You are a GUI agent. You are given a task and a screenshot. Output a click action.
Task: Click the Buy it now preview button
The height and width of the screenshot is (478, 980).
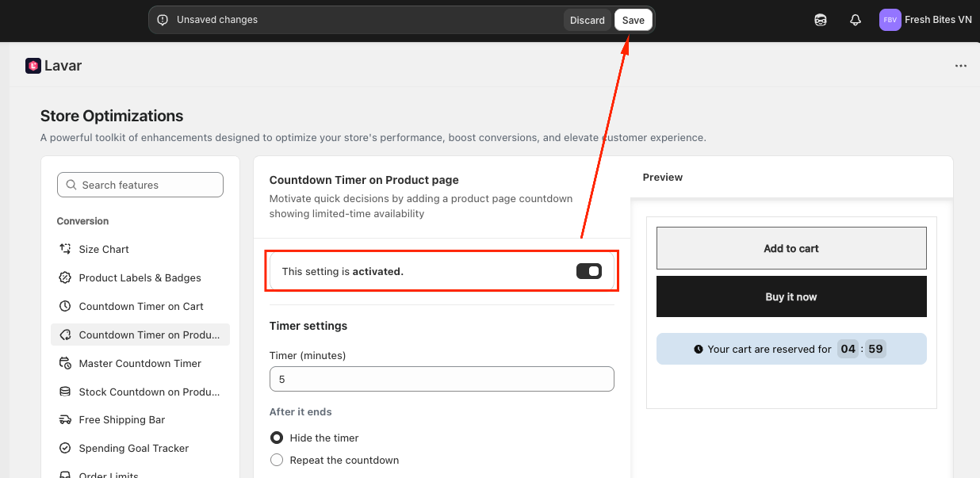(791, 296)
